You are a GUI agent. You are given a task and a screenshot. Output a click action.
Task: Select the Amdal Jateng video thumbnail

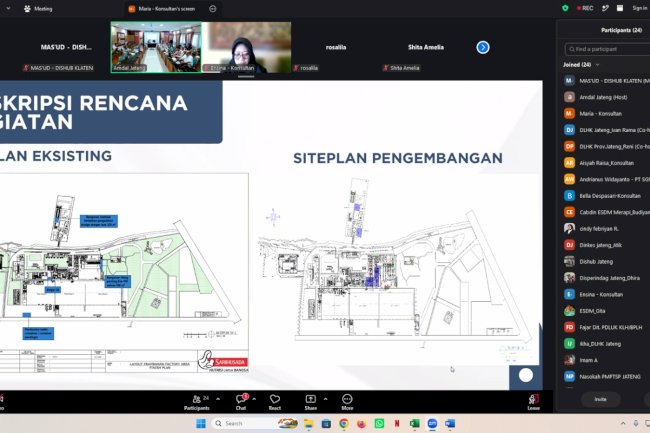coord(156,47)
